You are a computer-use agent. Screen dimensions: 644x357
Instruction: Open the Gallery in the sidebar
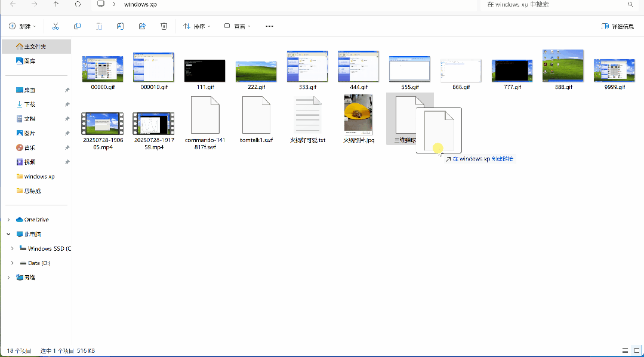tap(27, 60)
